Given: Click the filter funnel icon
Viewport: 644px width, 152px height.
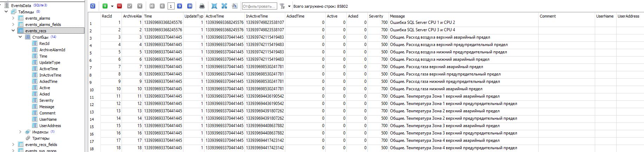Looking at the screenshot, I should tap(282, 6).
